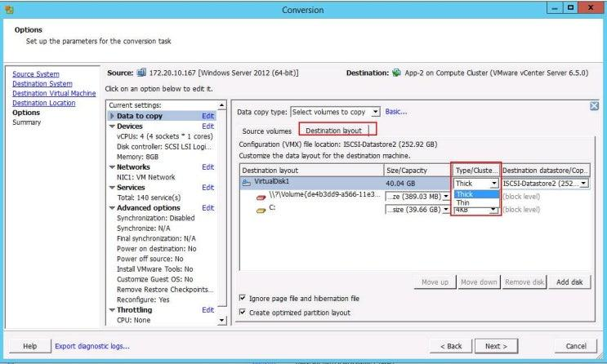Click the Remove disk button
This screenshot has width=607, height=364.
pyautogui.click(x=524, y=282)
